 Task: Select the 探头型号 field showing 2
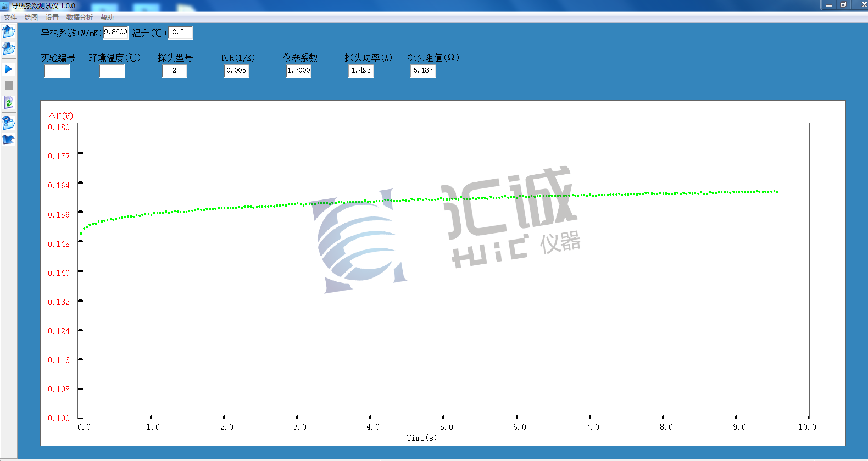(174, 71)
